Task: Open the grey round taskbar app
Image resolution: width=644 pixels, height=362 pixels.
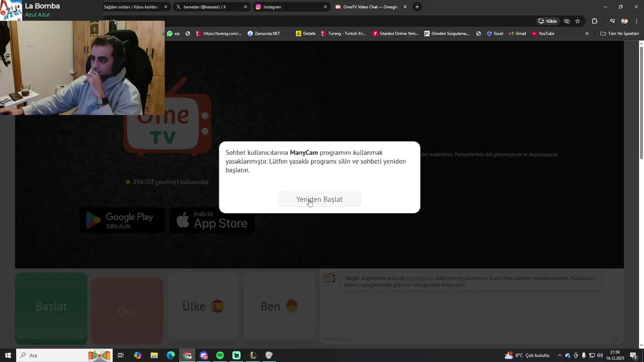Action: pyautogui.click(x=269, y=355)
